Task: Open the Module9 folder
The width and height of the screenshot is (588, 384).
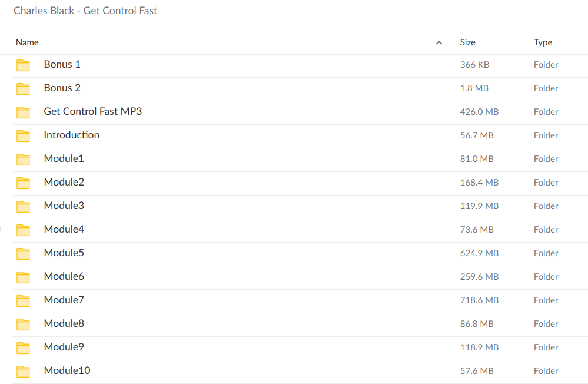Action: (64, 347)
